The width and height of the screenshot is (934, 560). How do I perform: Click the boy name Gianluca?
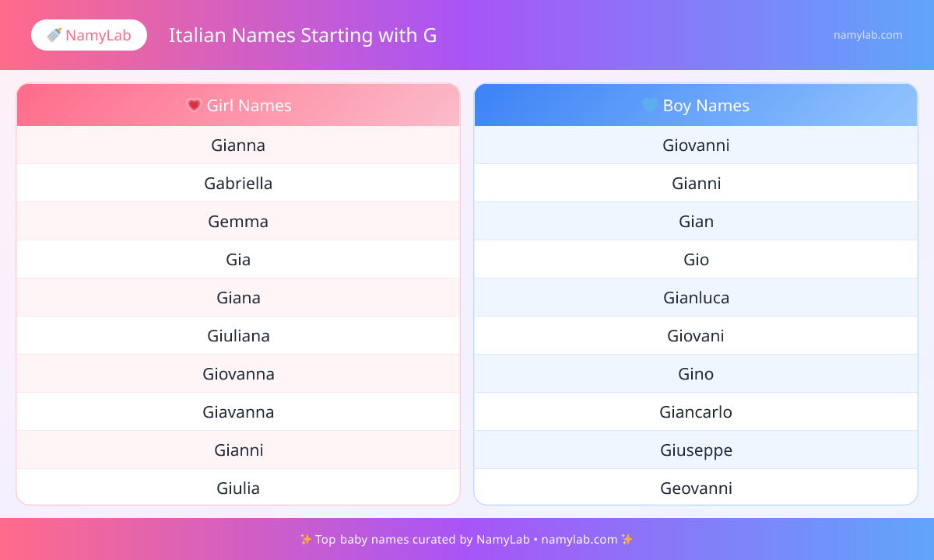pos(696,298)
